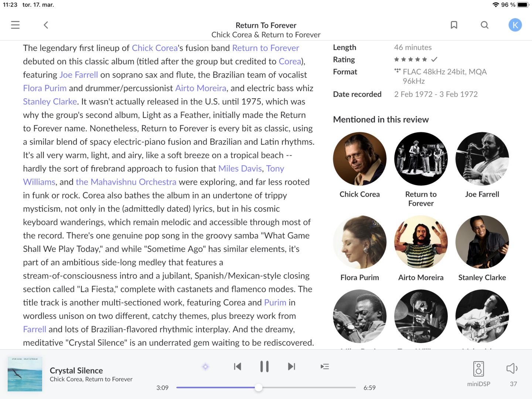532x399 pixels.
Task: Tap the five-star album rating
Action: click(410, 59)
